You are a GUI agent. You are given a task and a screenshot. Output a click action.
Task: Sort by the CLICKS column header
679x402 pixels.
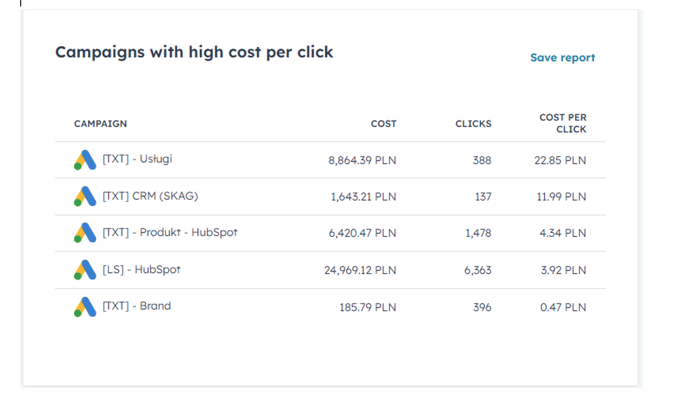point(473,124)
